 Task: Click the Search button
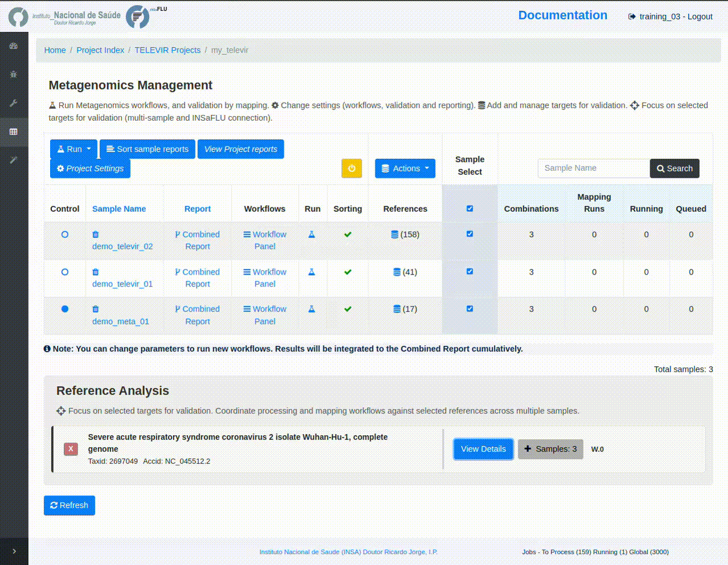click(x=674, y=169)
